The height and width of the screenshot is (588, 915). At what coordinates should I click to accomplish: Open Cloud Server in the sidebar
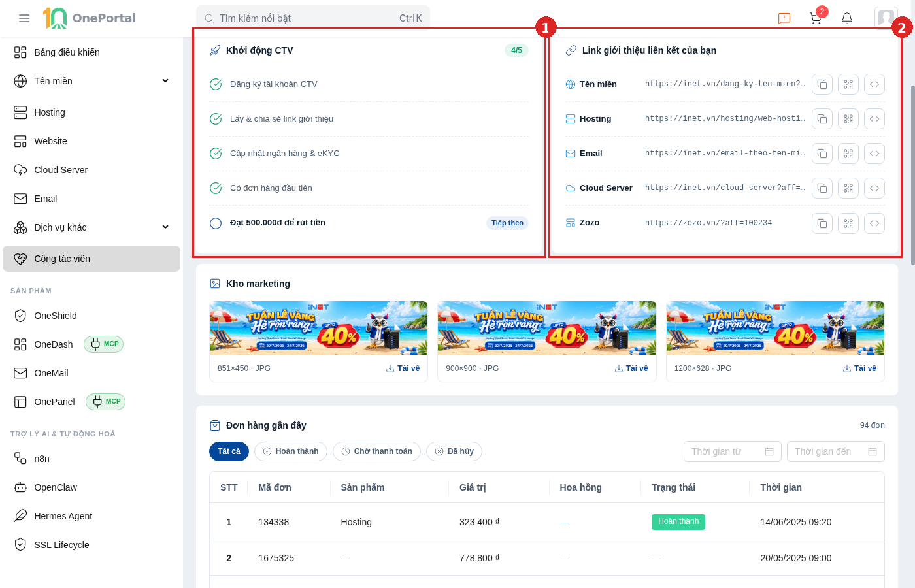[91, 170]
